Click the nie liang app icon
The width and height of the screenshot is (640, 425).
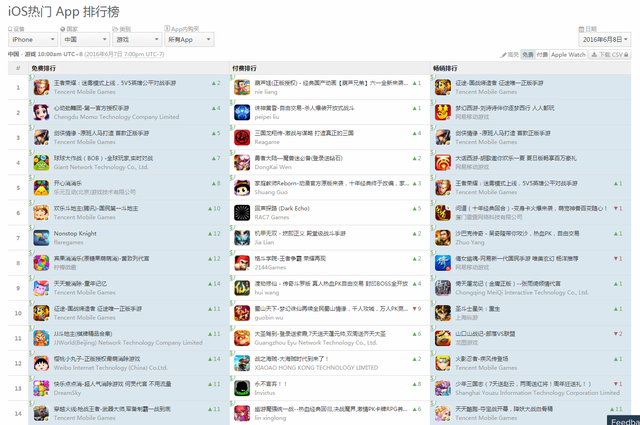pos(242,87)
